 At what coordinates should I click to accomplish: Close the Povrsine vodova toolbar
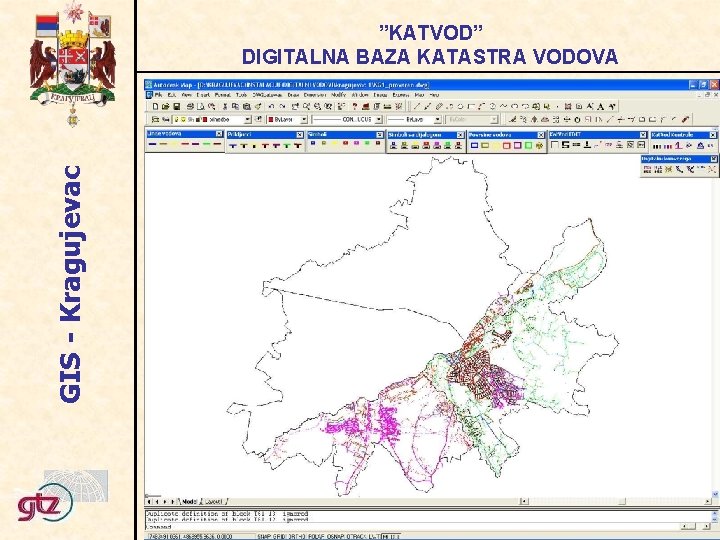point(541,135)
